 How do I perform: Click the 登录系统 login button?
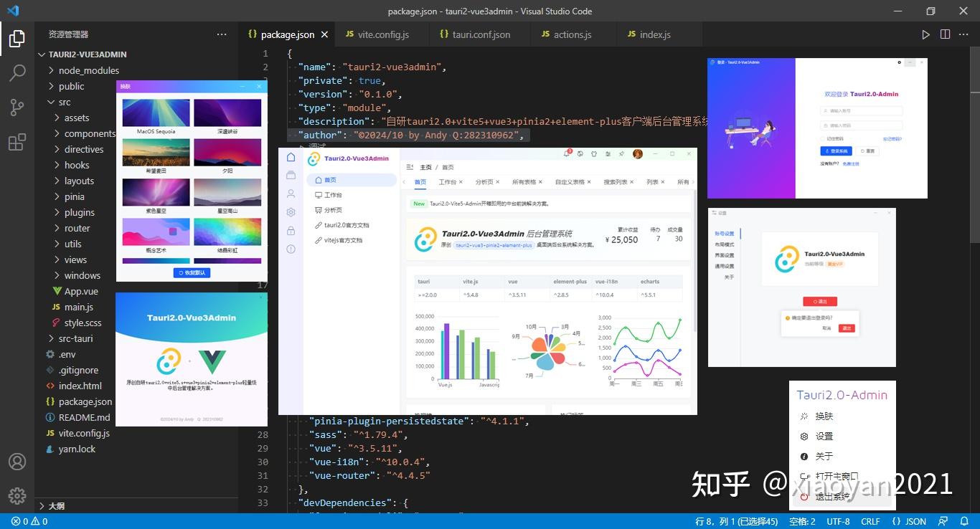pyautogui.click(x=837, y=151)
